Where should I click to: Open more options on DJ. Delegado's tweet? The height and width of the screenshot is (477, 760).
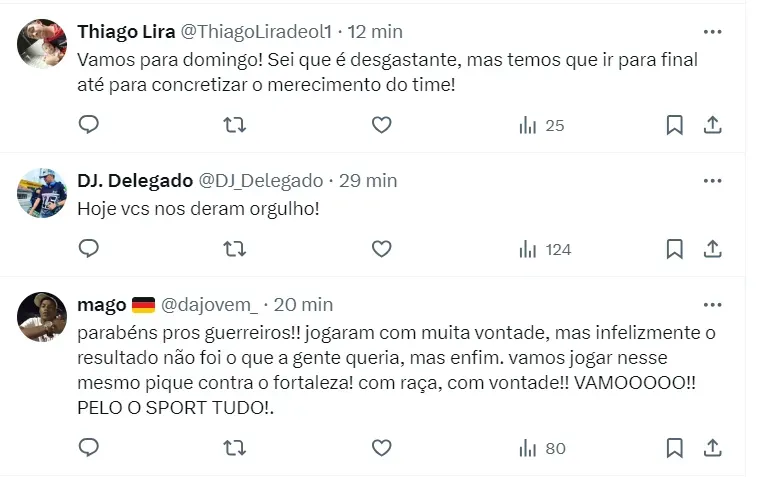(x=712, y=181)
